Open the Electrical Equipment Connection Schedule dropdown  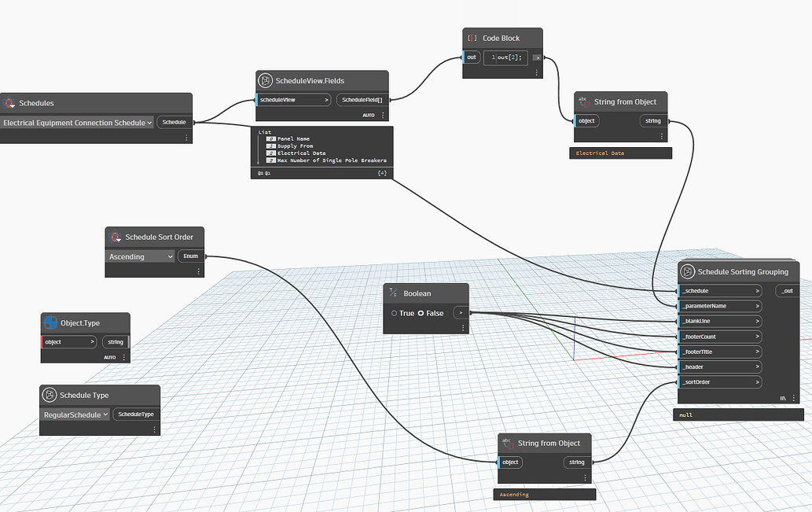(x=78, y=122)
